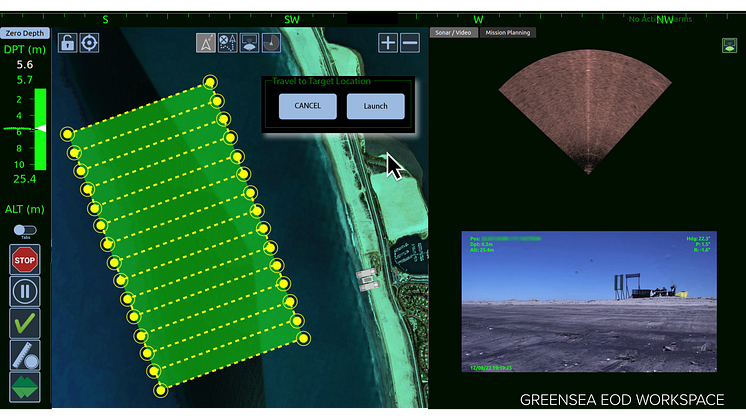Click the 'S' compass heading label
The height and width of the screenshot is (420, 746).
(106, 20)
